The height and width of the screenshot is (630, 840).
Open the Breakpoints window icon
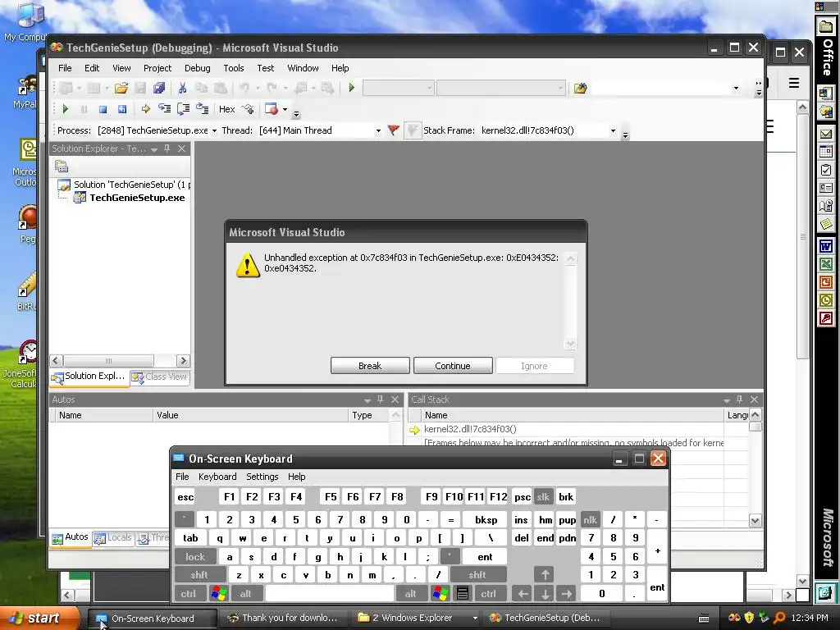272,109
